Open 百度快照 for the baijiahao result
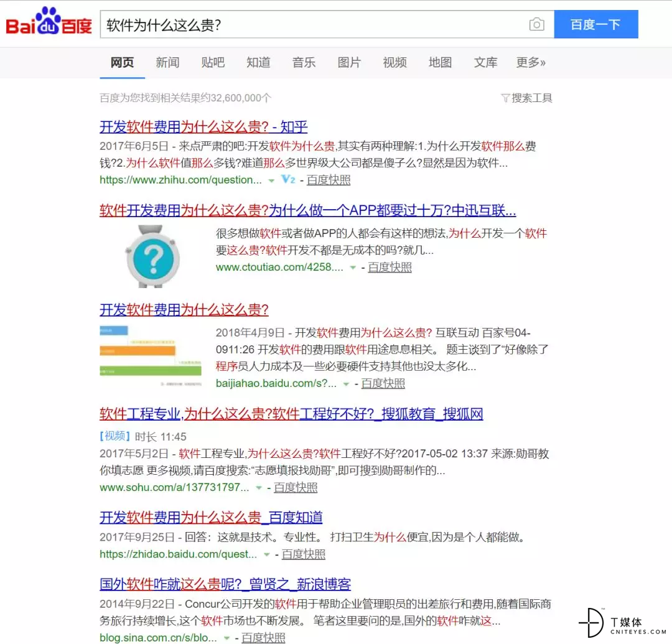 383,383
